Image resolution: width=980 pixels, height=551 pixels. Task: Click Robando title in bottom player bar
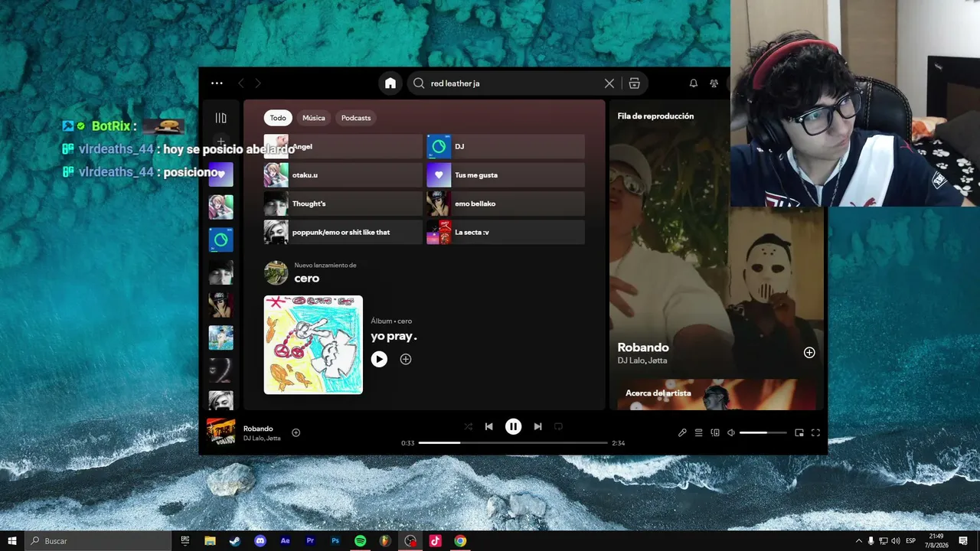258,429
